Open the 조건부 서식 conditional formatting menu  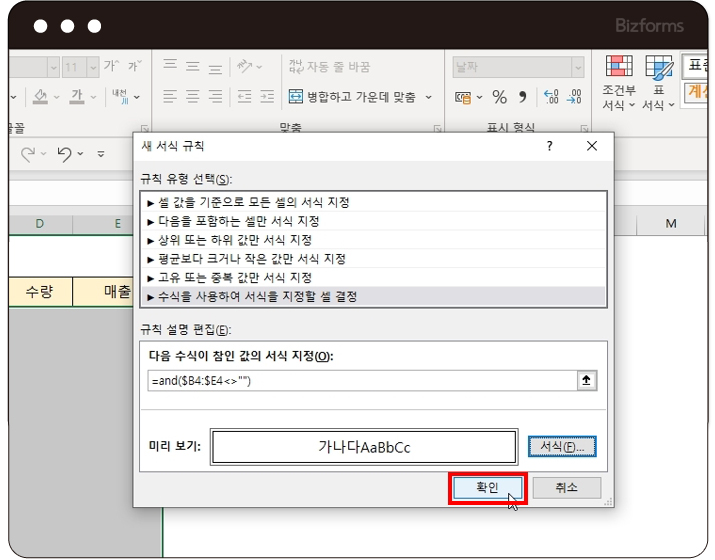(619, 84)
